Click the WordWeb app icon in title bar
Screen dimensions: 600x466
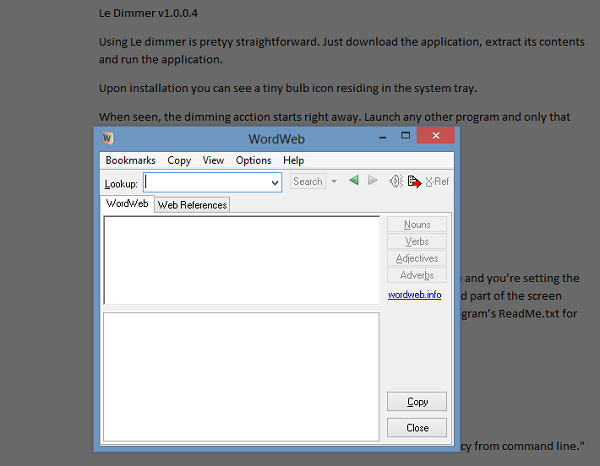coord(108,138)
